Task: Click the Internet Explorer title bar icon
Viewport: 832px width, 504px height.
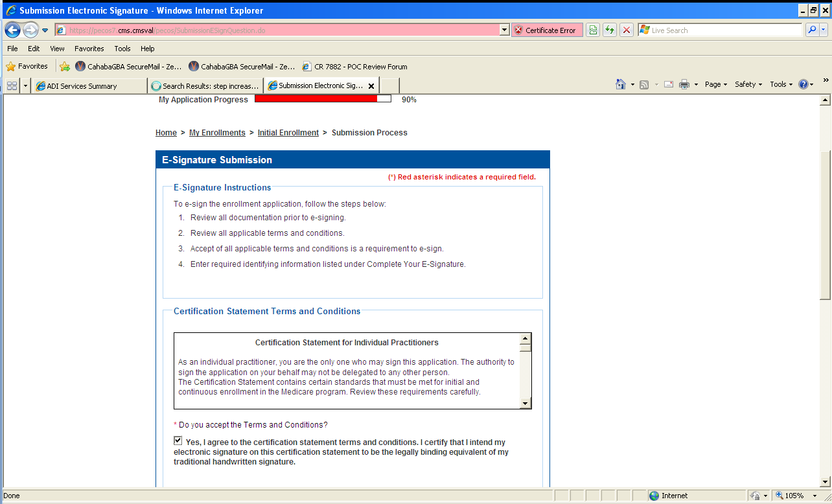Action: point(10,10)
